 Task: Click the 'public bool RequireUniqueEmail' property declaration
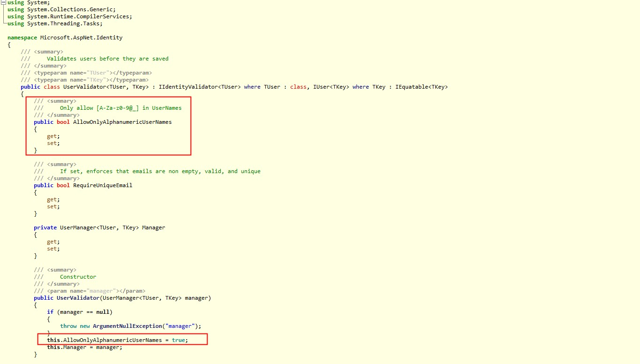pos(83,185)
